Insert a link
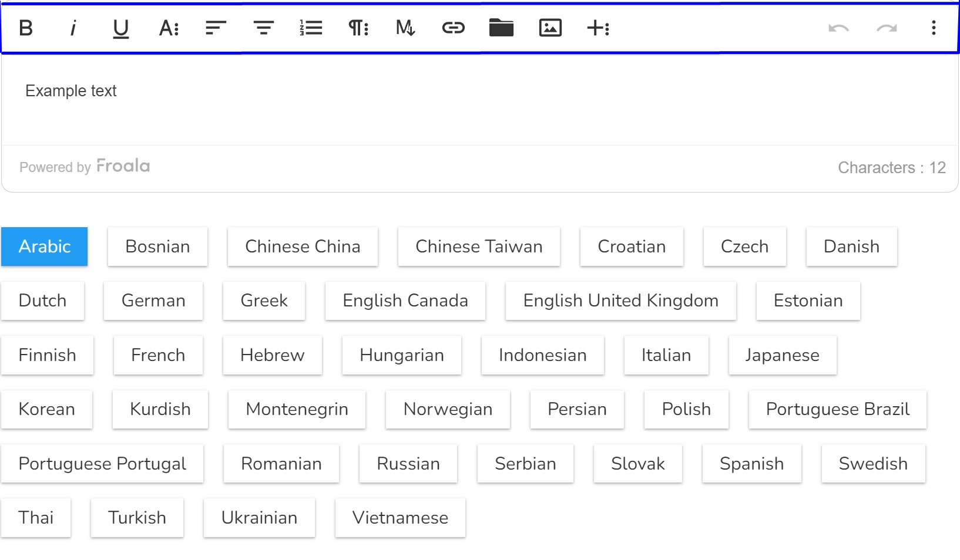This screenshot has height=560, width=960. [453, 28]
